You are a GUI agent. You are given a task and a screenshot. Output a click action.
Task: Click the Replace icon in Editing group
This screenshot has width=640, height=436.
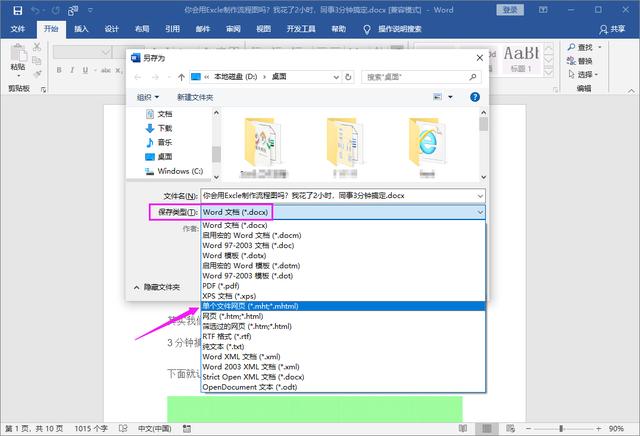[571, 61]
